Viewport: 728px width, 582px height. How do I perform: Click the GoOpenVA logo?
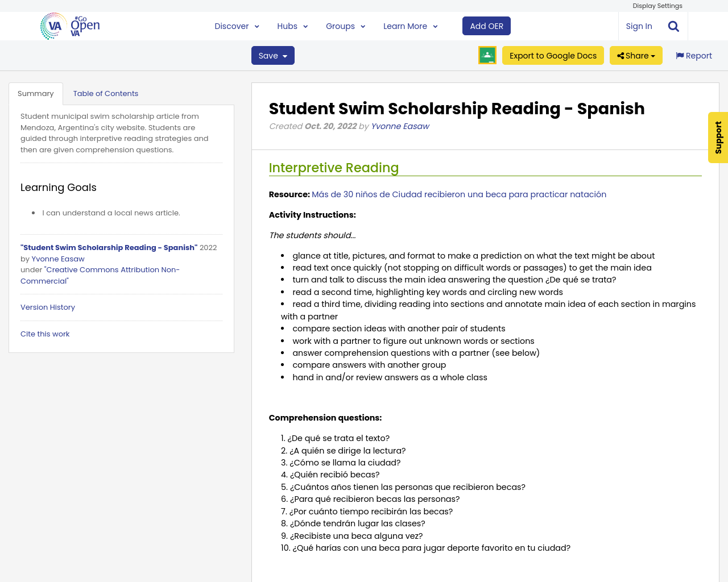68,25
